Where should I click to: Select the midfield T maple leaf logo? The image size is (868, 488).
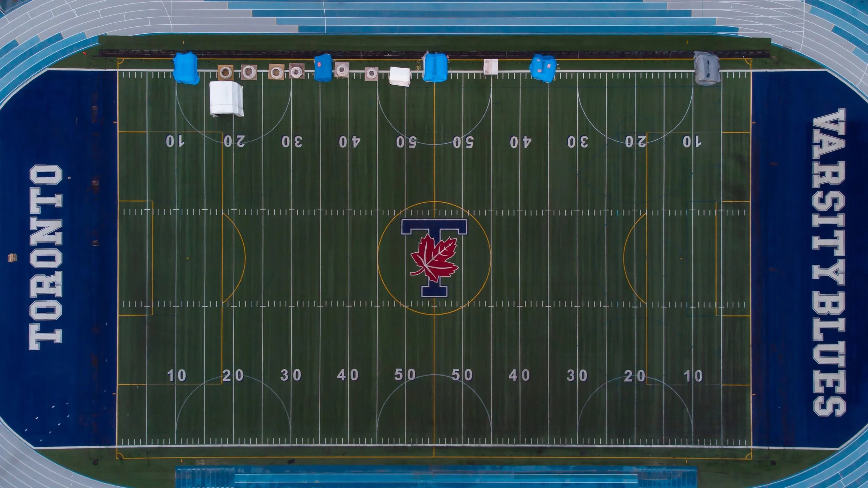coord(434,258)
